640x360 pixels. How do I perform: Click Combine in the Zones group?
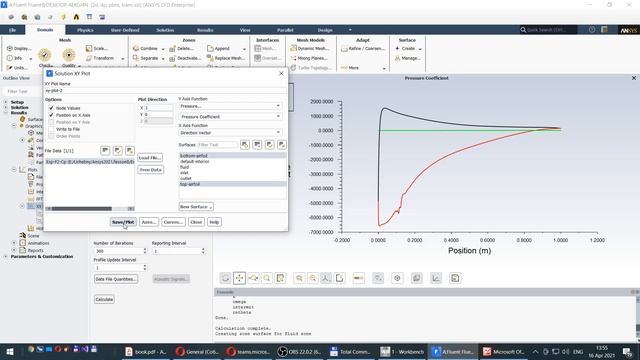coord(145,48)
